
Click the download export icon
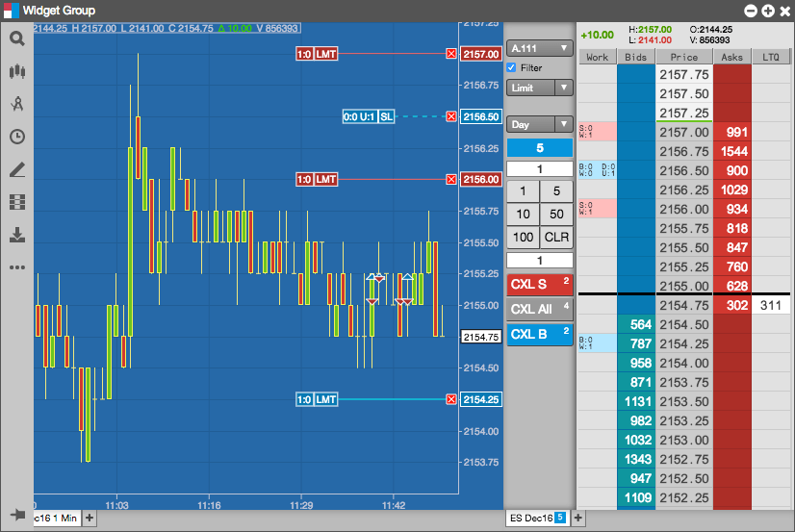(17, 235)
